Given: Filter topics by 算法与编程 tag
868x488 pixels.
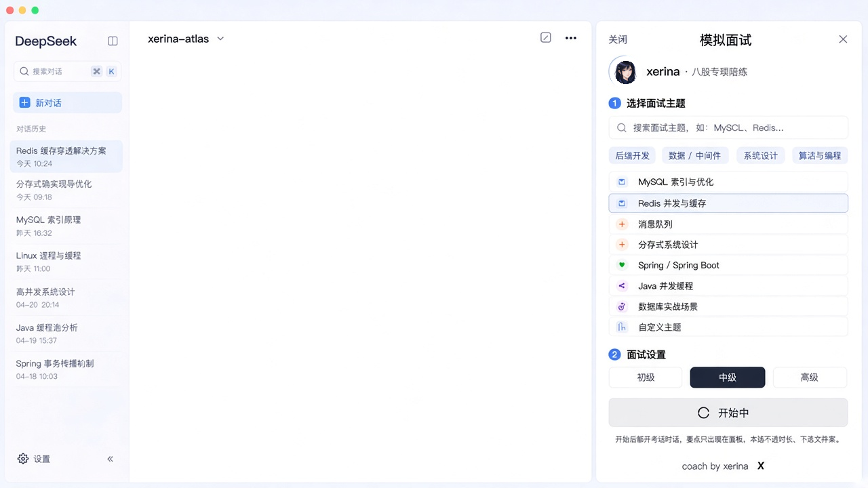Looking at the screenshot, I should click(820, 155).
